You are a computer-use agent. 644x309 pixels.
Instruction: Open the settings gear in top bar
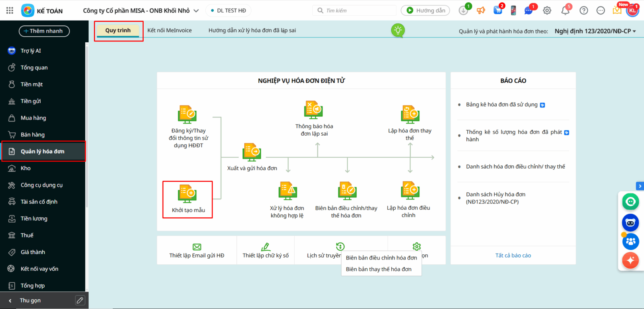547,11
